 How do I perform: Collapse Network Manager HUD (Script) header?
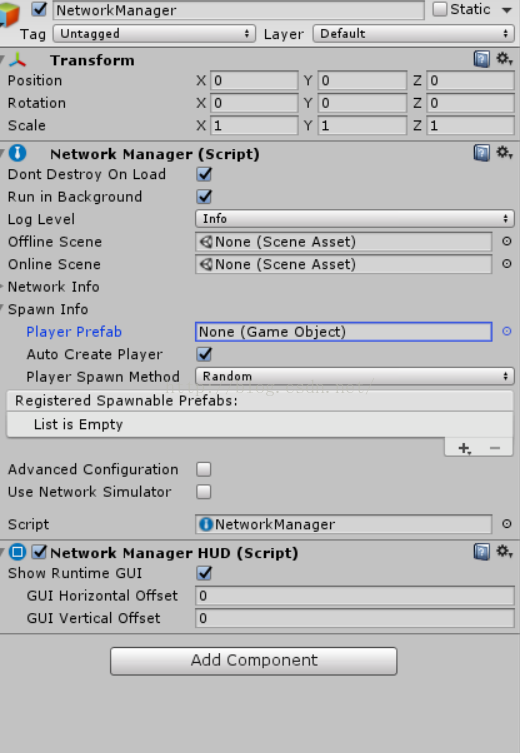point(2,552)
